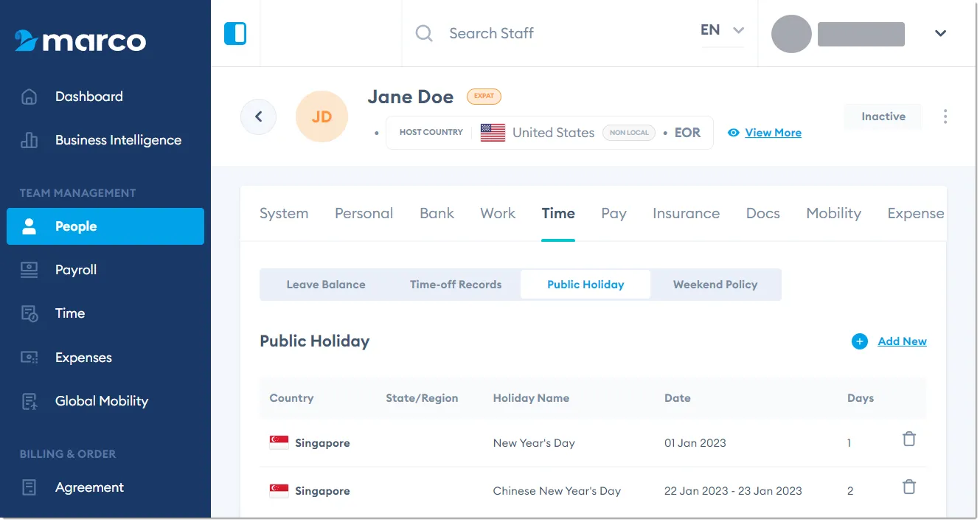Select People in the sidebar

tap(105, 226)
